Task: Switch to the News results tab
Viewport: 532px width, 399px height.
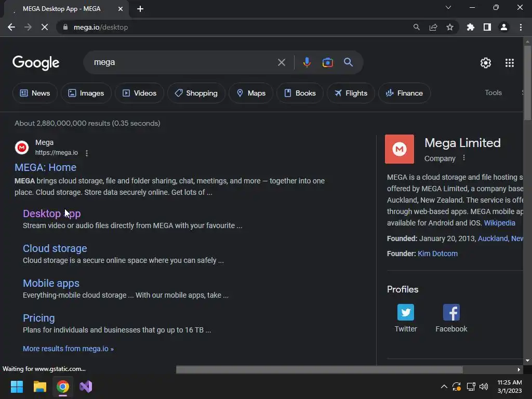Action: click(35, 93)
